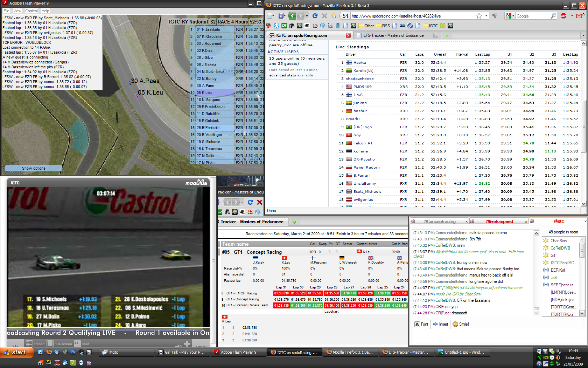Click the Google search box
The width and height of the screenshot is (588, 368).
[x=532, y=16]
